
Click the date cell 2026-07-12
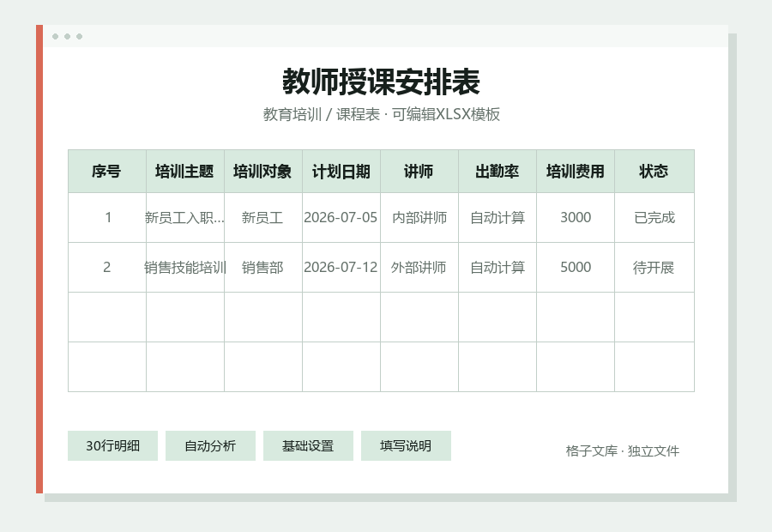point(341,268)
